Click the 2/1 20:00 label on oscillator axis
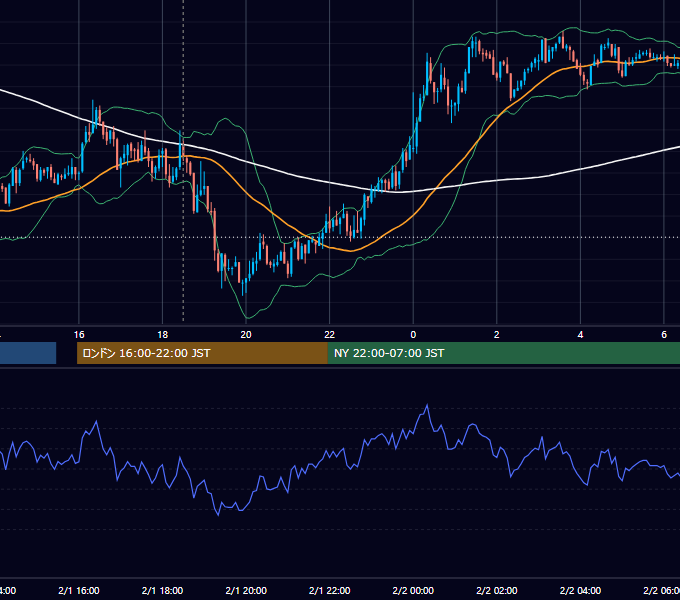 pos(246,590)
